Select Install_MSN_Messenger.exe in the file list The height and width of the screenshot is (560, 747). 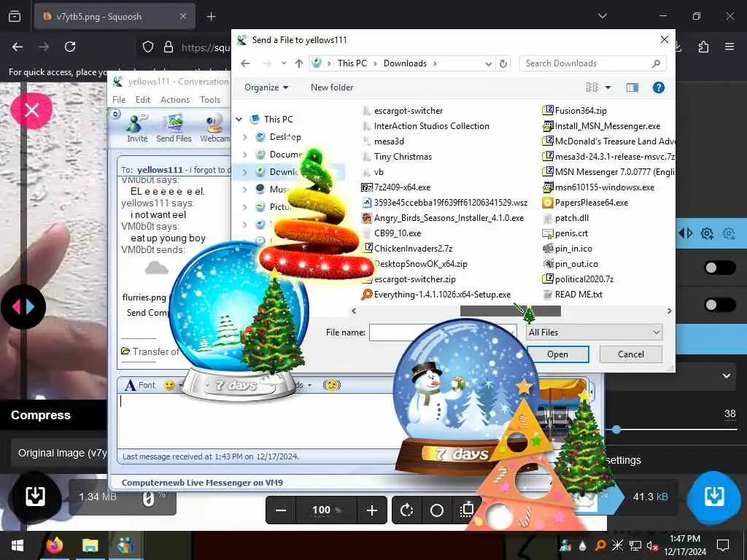pos(602,126)
